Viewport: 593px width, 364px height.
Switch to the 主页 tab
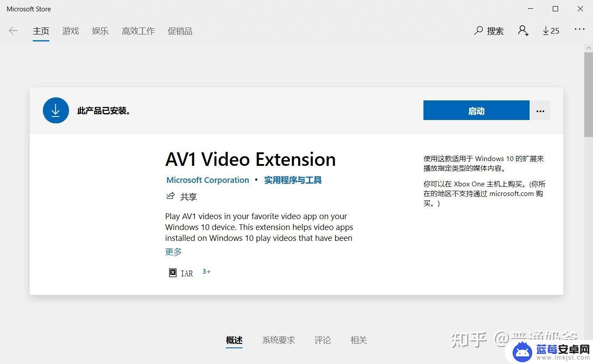pos(41,31)
